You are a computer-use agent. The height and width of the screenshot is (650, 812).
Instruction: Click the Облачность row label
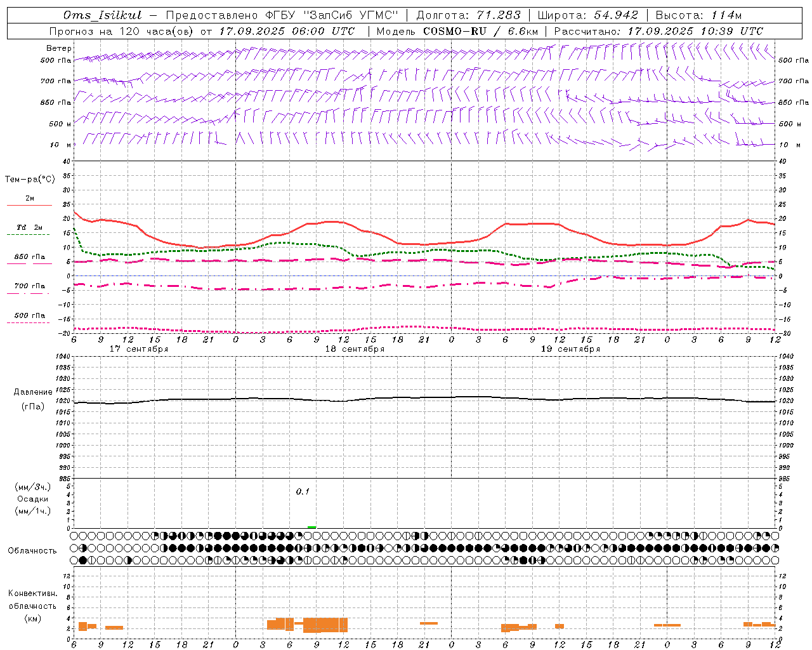click(x=32, y=551)
